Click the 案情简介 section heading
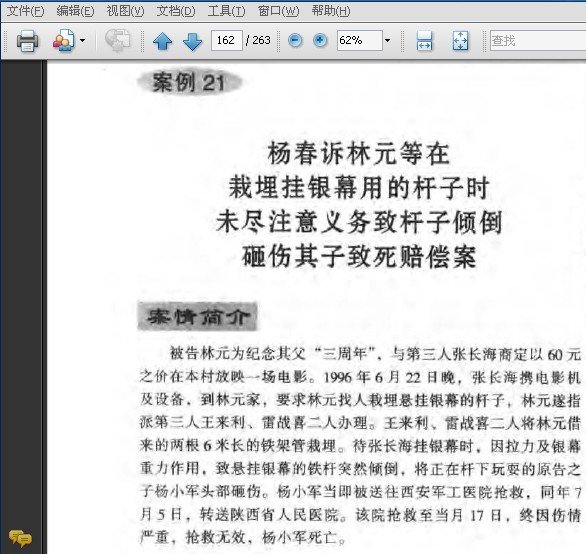 [197, 317]
